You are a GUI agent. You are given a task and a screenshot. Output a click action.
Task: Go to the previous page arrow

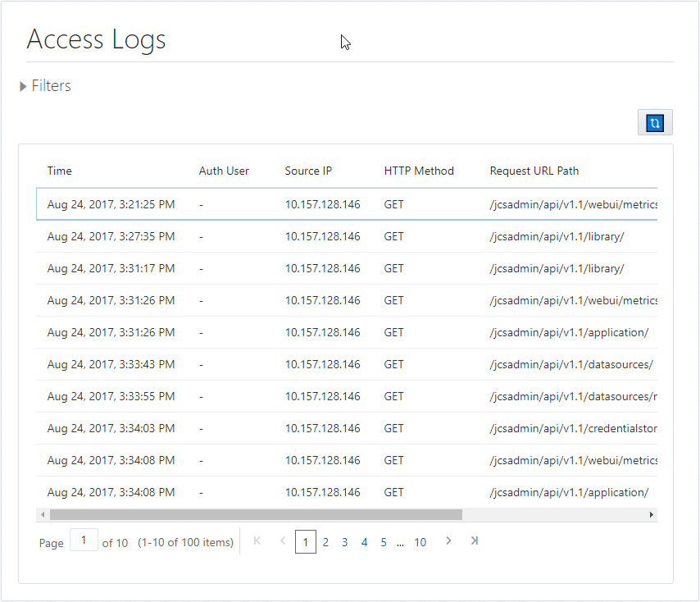tap(282, 541)
